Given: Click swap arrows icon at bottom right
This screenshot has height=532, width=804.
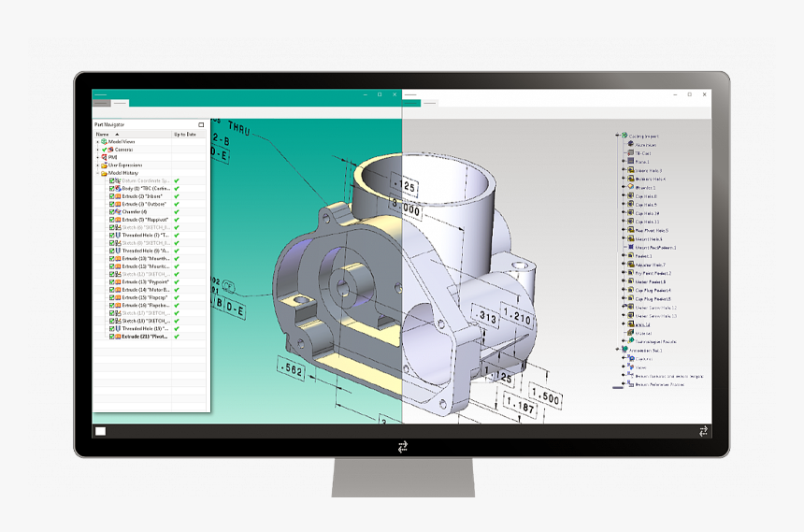Looking at the screenshot, I should pyautogui.click(x=703, y=431).
